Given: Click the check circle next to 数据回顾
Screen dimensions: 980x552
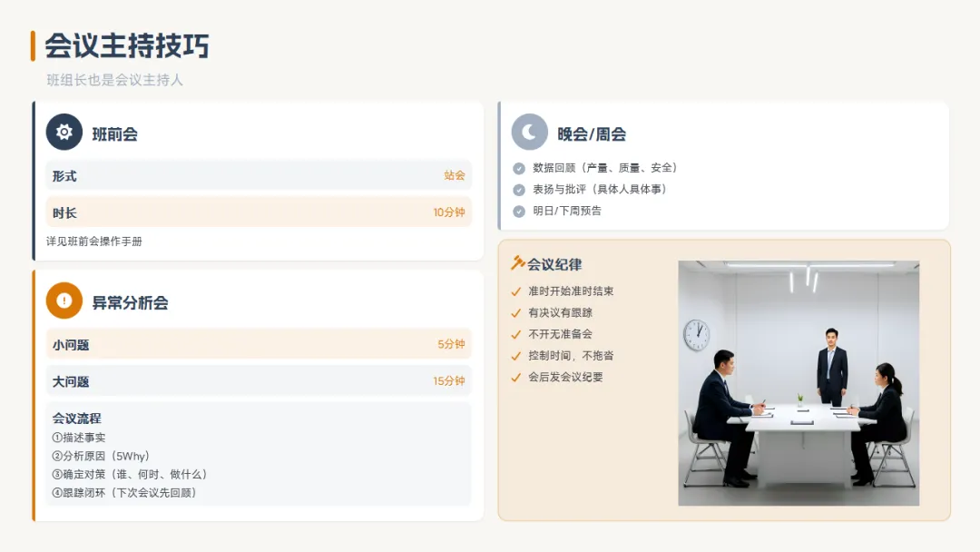Looking at the screenshot, I should click(x=519, y=168).
